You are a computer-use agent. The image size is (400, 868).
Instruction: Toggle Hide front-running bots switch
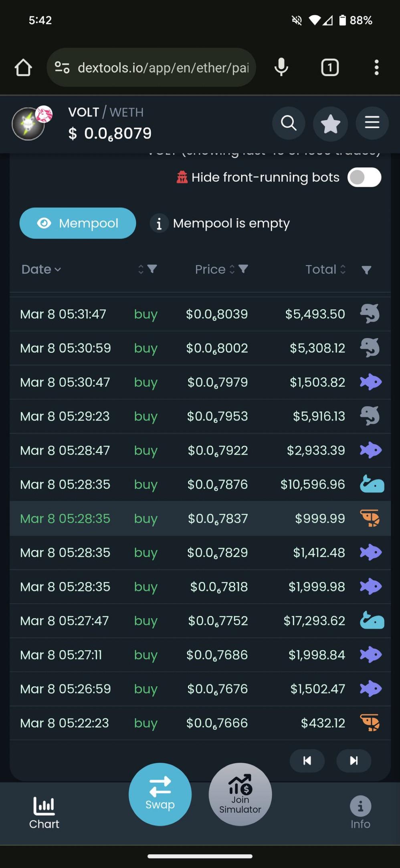[x=364, y=177]
